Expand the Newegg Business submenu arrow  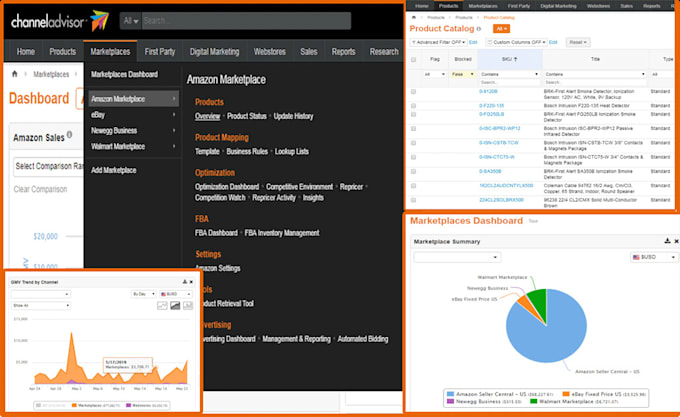click(174, 130)
